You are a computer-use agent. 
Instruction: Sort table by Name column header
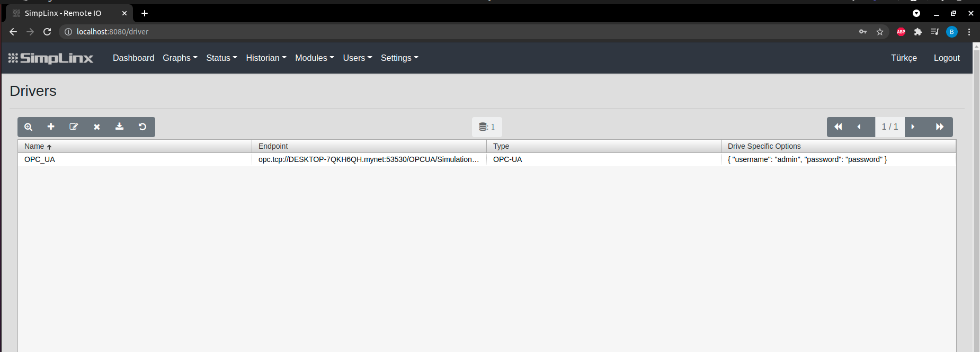34,147
